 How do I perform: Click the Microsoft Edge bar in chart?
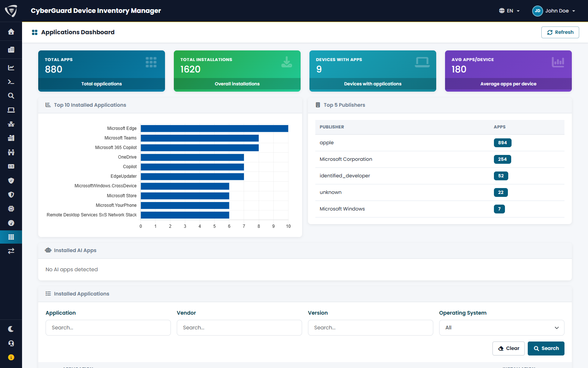214,128
